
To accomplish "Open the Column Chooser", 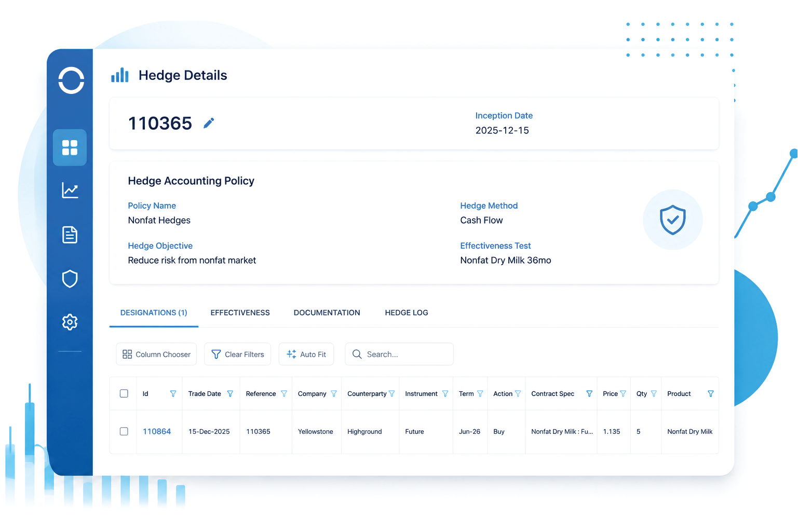I will click(x=156, y=354).
